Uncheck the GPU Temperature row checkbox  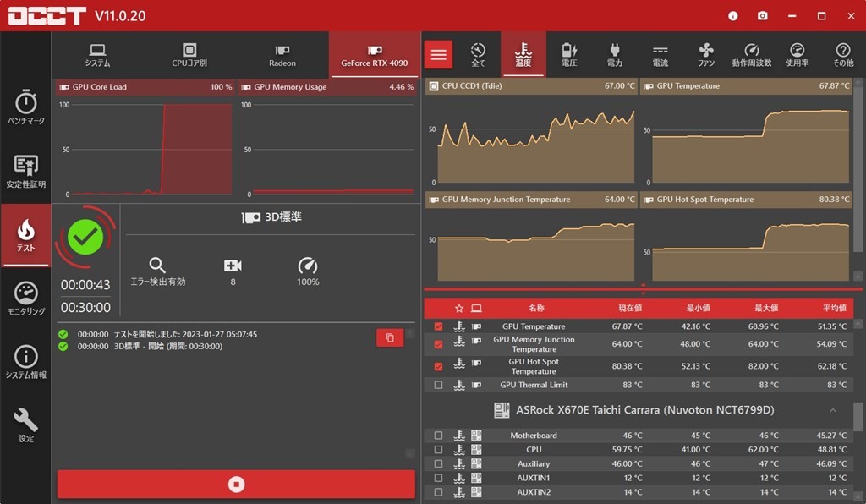438,326
